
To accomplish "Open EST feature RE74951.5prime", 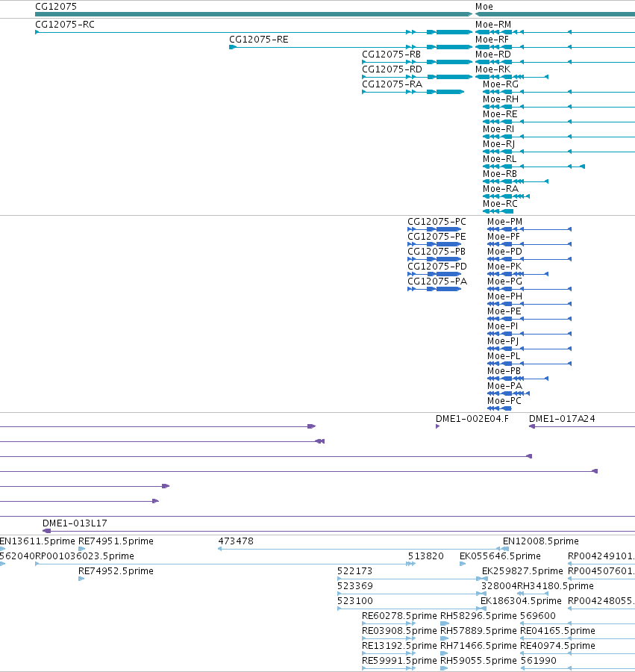I will coord(116,542).
